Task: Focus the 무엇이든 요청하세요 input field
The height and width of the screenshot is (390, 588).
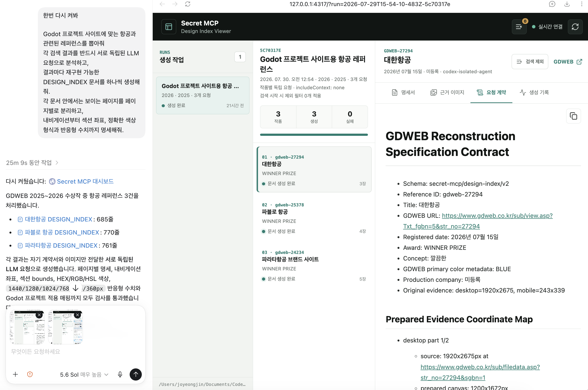Action: tap(75, 351)
